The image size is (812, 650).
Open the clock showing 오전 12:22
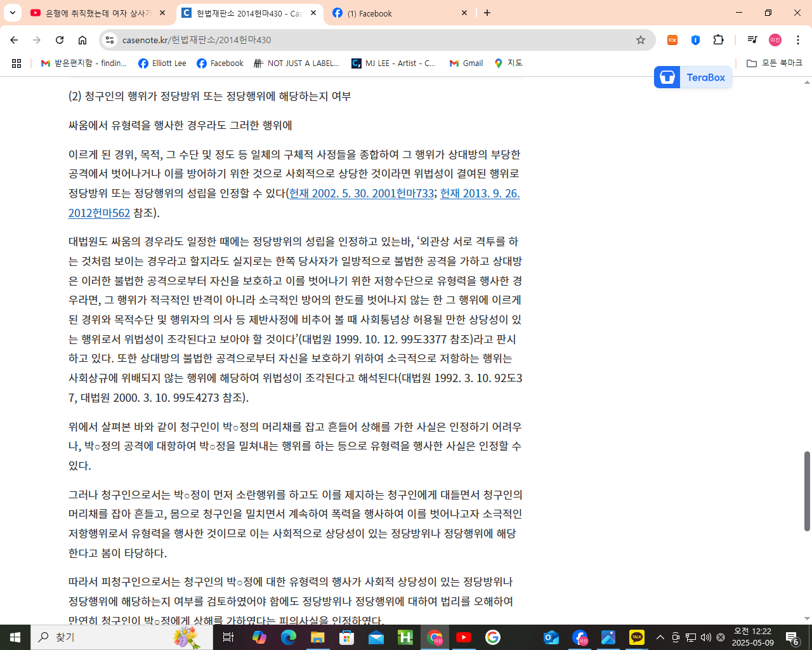pyautogui.click(x=752, y=637)
